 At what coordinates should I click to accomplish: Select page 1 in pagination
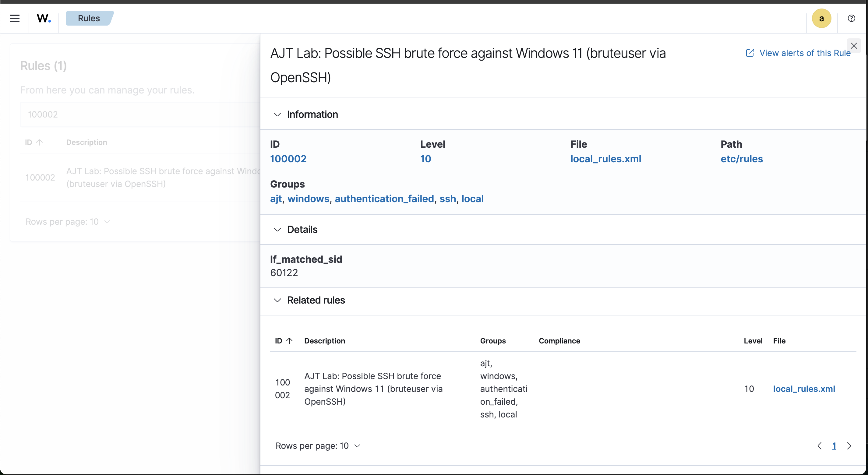click(834, 446)
